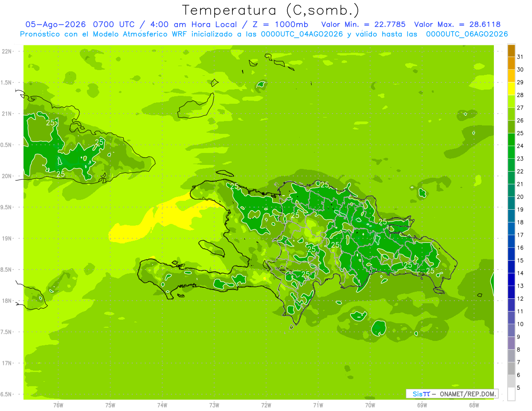Click the legend scale number "14"
Screen dimensions: 532x411
(520, 273)
